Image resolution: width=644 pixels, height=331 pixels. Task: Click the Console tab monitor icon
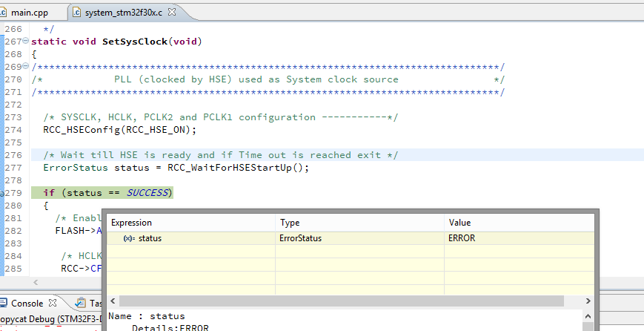3,304
